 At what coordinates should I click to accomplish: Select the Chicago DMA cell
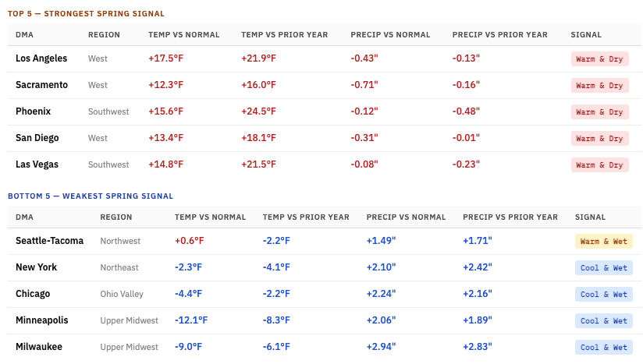click(33, 294)
